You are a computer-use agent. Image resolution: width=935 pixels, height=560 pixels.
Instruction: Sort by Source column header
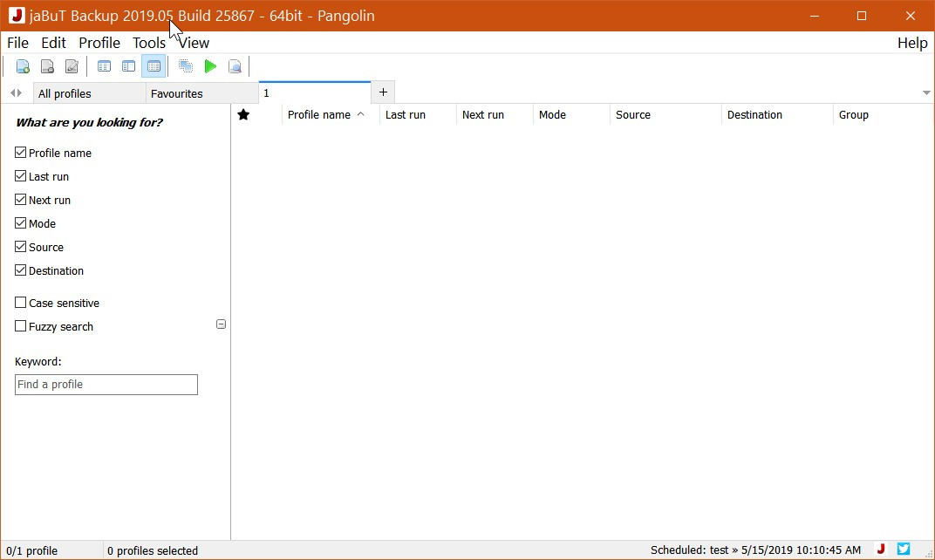[x=666, y=114]
